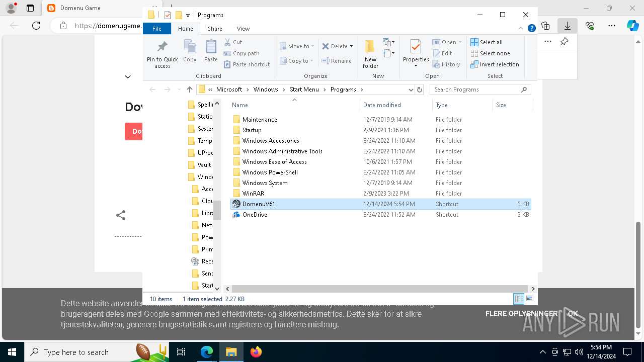Select the WinRAR folder

pos(380,194)
